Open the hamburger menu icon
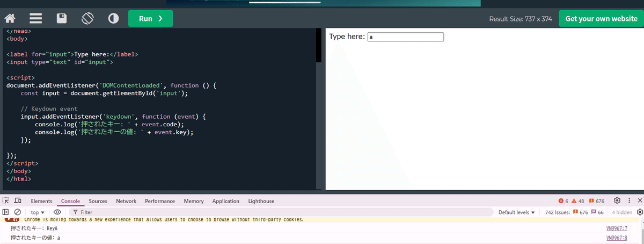The width and height of the screenshot is (644, 244). [35, 19]
